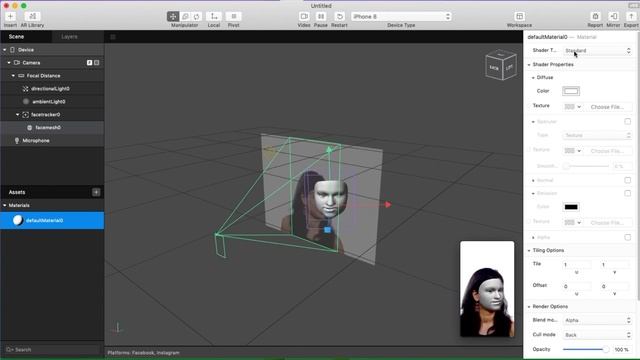Click the red X-axis arrow handle
This screenshot has height=360, width=640.
pos(388,204)
